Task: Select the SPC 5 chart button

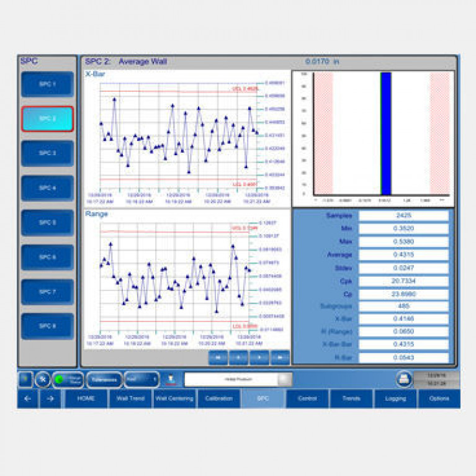Action: click(x=48, y=222)
